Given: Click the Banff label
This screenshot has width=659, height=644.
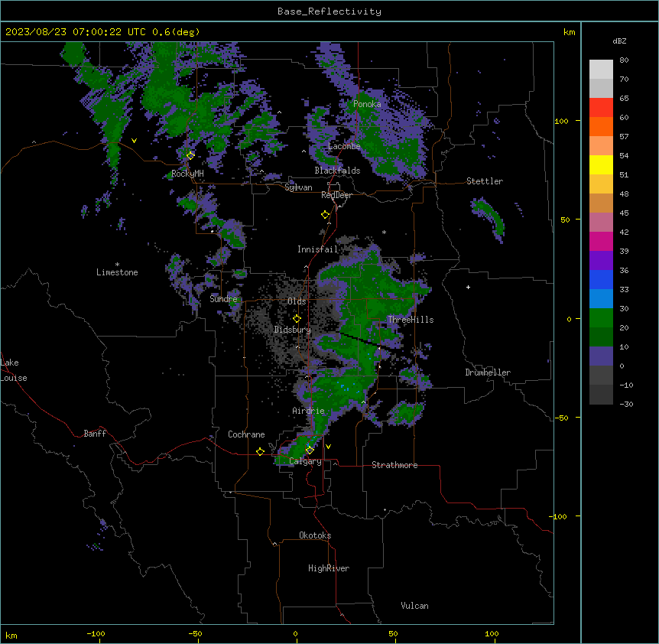Looking at the screenshot, I should pos(95,434).
